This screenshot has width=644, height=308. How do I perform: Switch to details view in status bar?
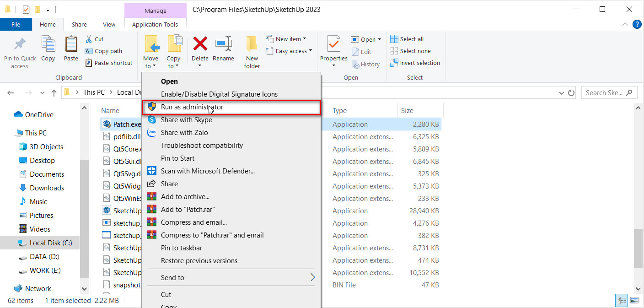(622, 301)
